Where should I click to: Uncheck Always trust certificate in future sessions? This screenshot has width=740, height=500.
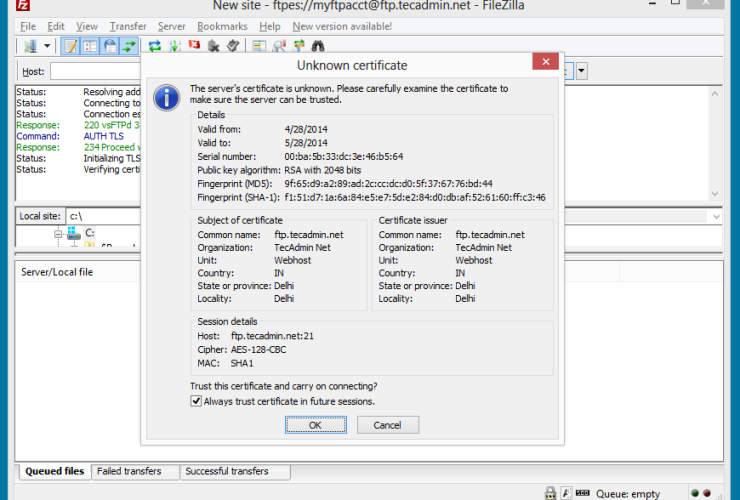196,401
